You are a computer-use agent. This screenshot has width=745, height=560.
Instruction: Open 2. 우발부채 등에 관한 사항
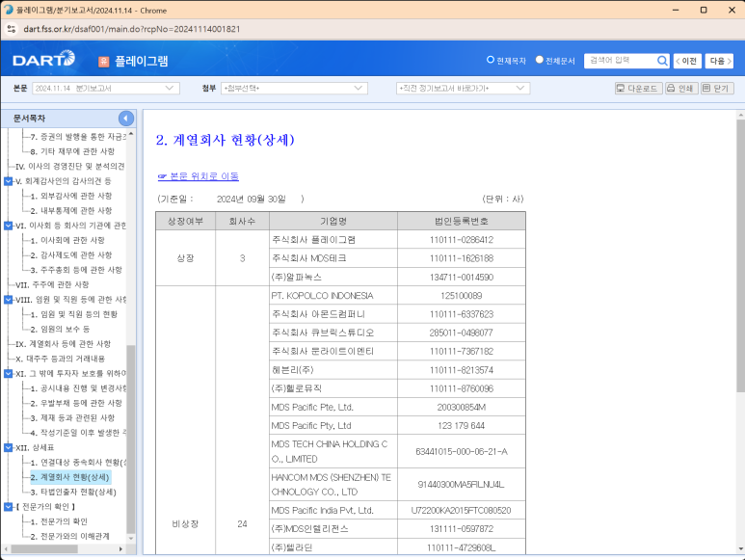[x=76, y=403]
